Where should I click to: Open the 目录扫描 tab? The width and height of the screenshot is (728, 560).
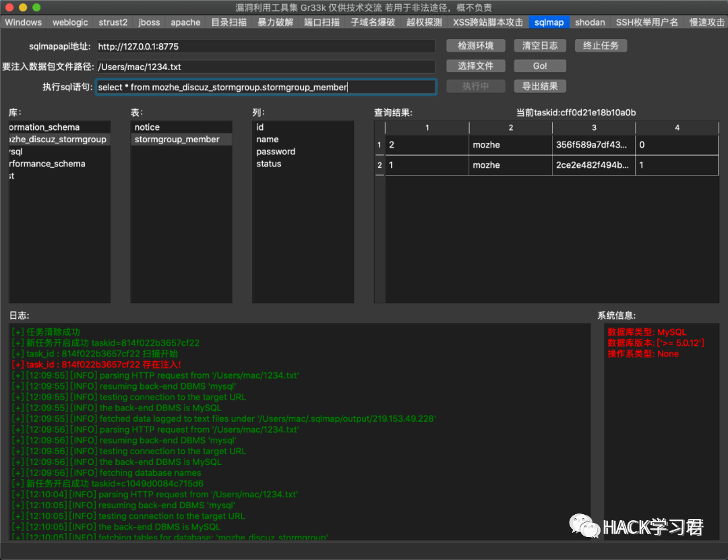(x=229, y=22)
